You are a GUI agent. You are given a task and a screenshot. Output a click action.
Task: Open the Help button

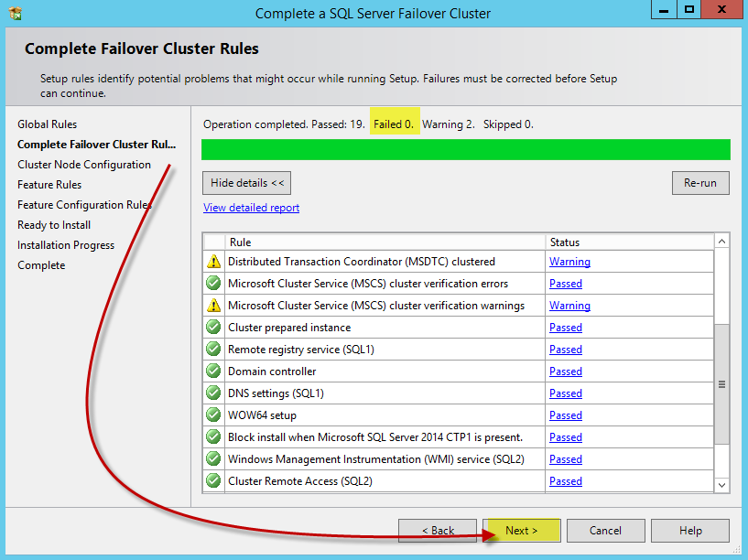[690, 531]
